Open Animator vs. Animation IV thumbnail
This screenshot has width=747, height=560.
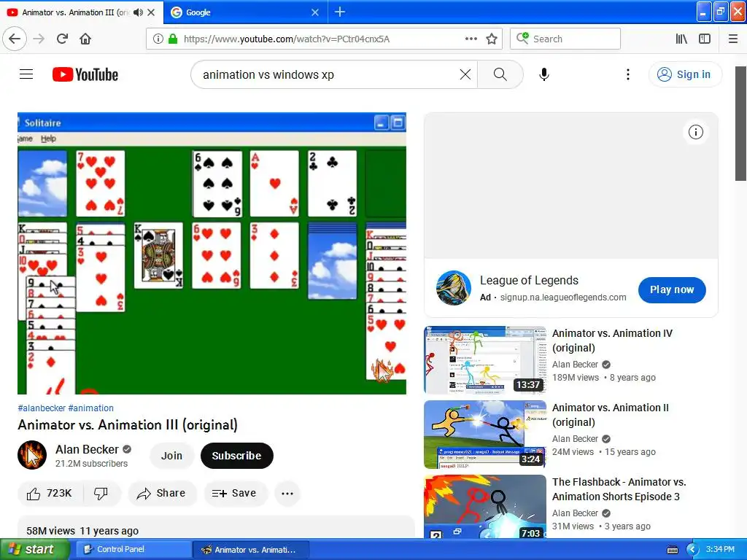[484, 360]
